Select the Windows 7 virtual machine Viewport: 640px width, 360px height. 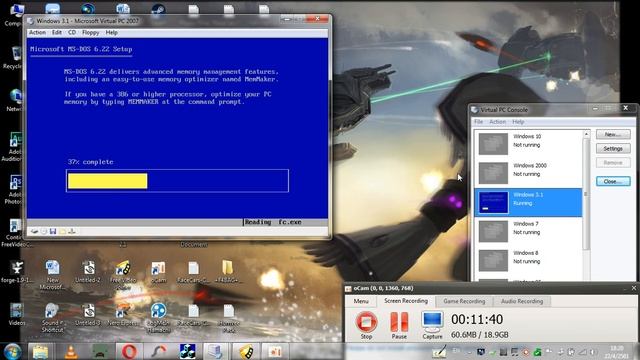529,231
